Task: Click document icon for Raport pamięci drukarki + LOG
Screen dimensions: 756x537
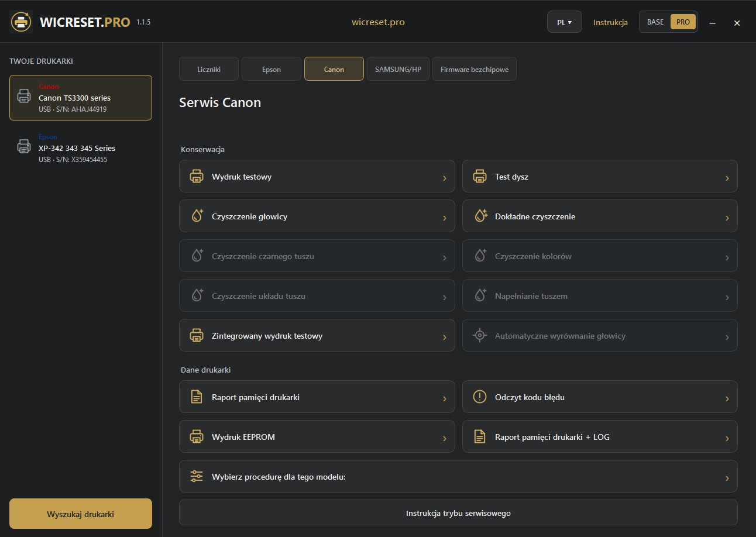Action: click(x=480, y=437)
